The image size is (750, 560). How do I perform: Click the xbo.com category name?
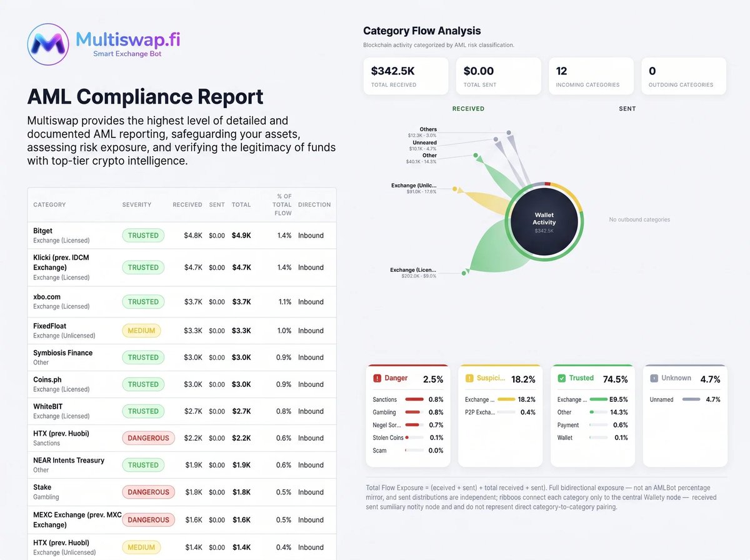pos(47,297)
